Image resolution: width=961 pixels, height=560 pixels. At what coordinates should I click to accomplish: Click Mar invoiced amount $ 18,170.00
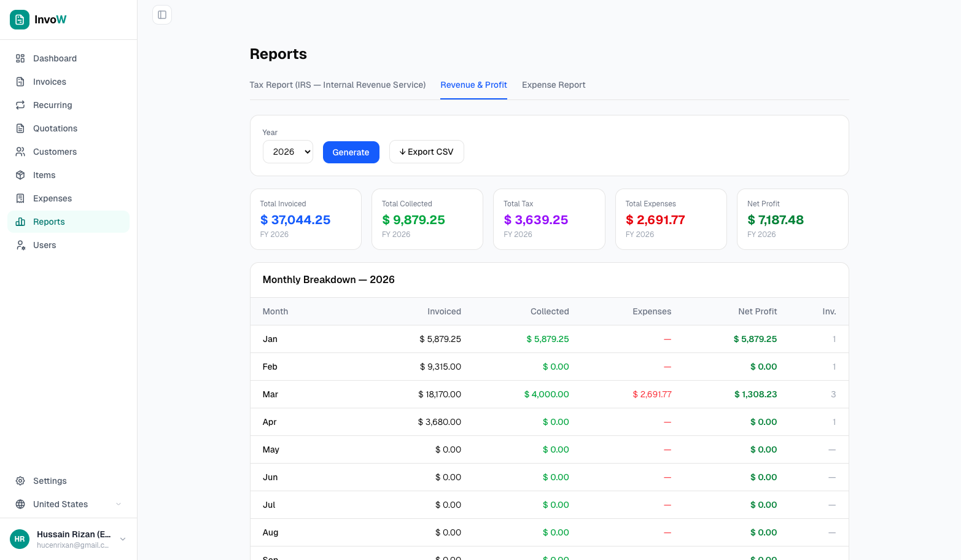click(x=440, y=394)
